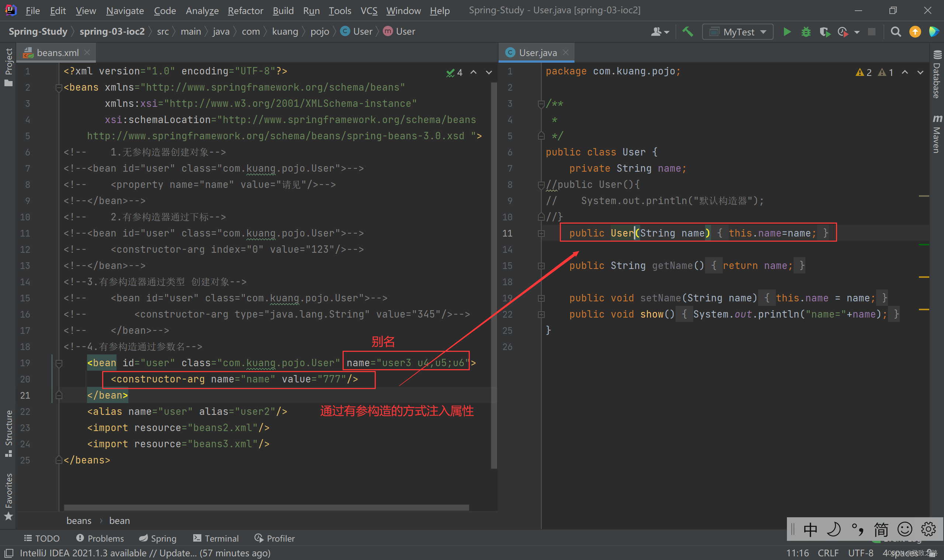The image size is (944, 560).
Task: Open the VCS menu
Action: click(x=369, y=11)
